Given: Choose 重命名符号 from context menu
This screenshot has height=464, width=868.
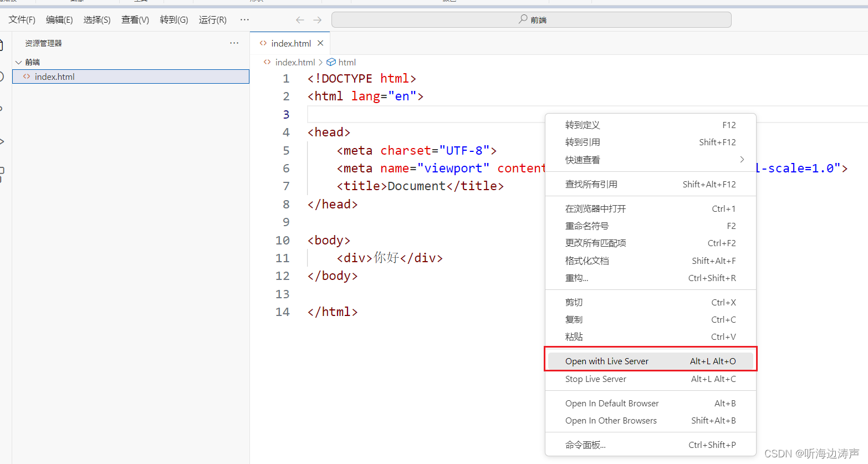Looking at the screenshot, I should (651, 226).
